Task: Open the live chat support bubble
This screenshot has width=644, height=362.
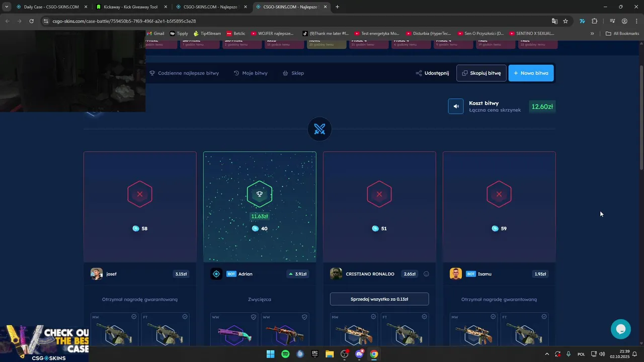Action: click(x=621, y=329)
